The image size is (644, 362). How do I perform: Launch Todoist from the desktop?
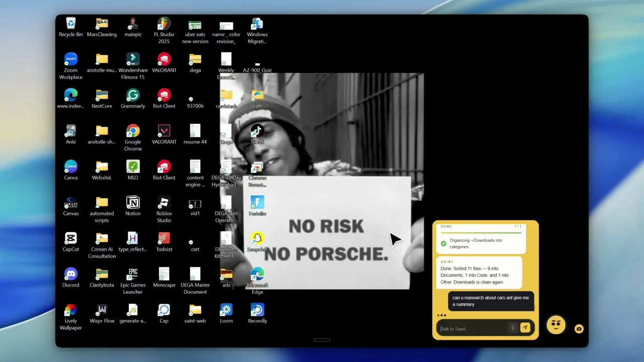pos(164,241)
